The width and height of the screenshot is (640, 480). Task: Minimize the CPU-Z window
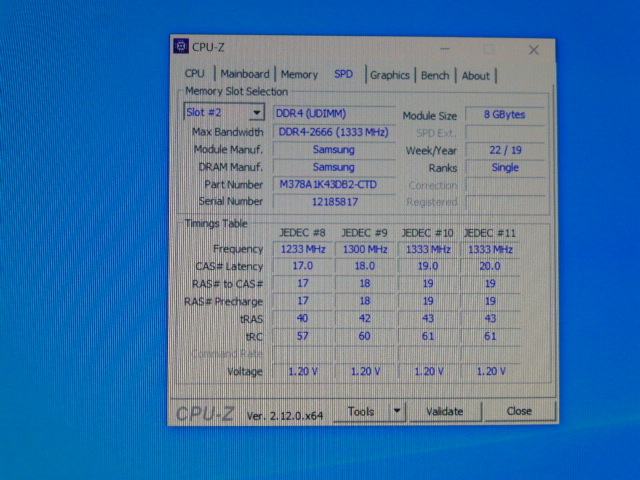[x=445, y=49]
